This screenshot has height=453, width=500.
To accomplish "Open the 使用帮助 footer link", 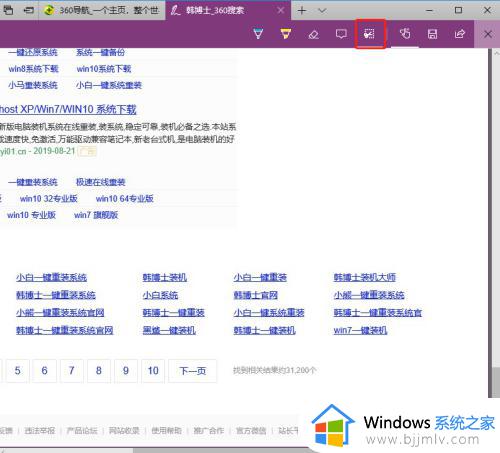I will (166, 431).
